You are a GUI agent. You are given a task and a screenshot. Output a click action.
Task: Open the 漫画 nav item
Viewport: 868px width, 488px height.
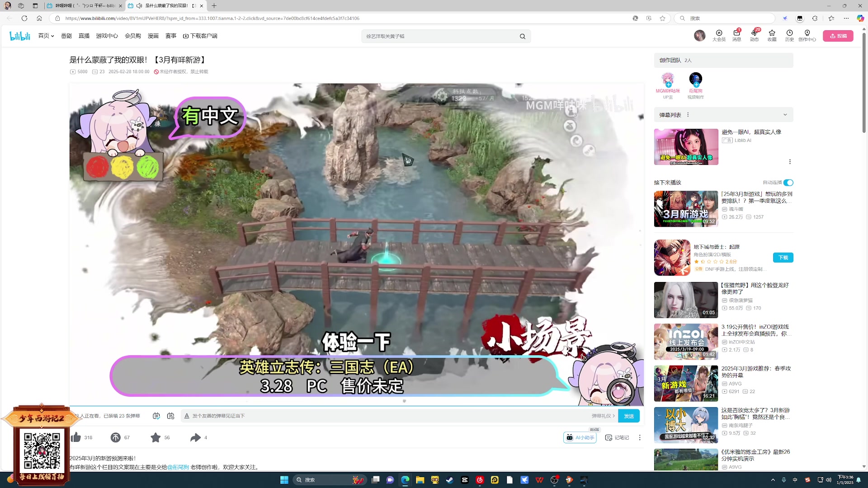tap(153, 36)
